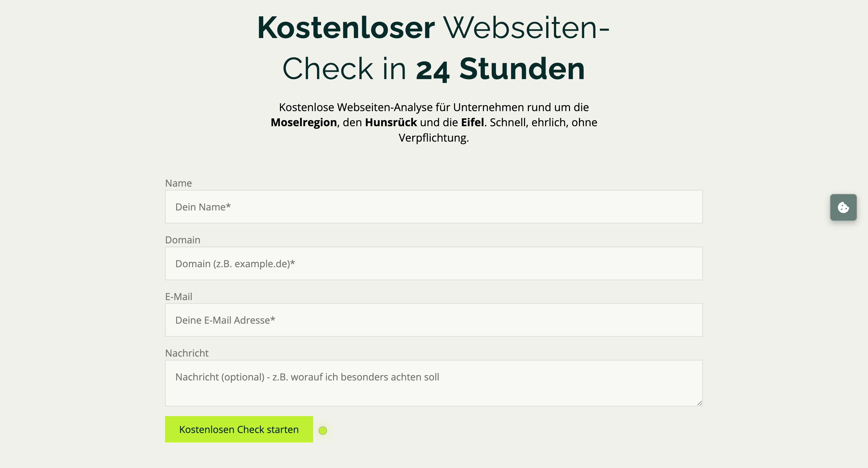Viewport: 868px width, 468px height.
Task: Click the Nachricht field label
Action: pyautogui.click(x=187, y=353)
